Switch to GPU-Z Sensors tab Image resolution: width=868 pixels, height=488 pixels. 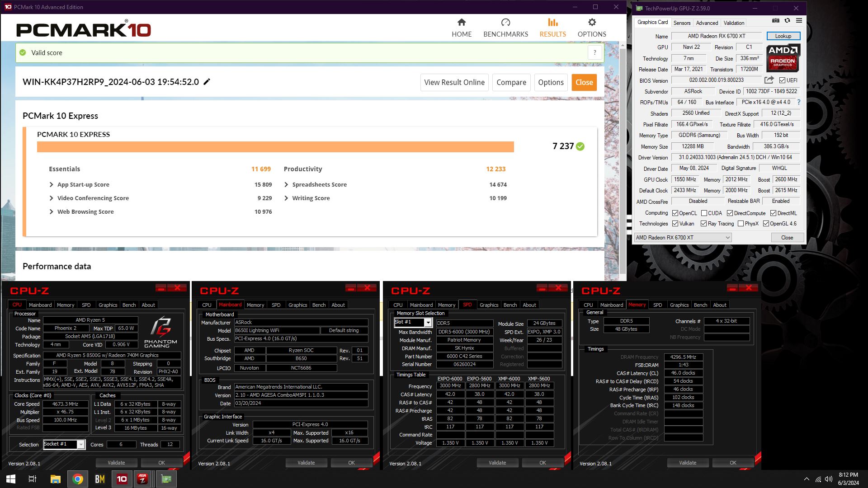pos(682,23)
